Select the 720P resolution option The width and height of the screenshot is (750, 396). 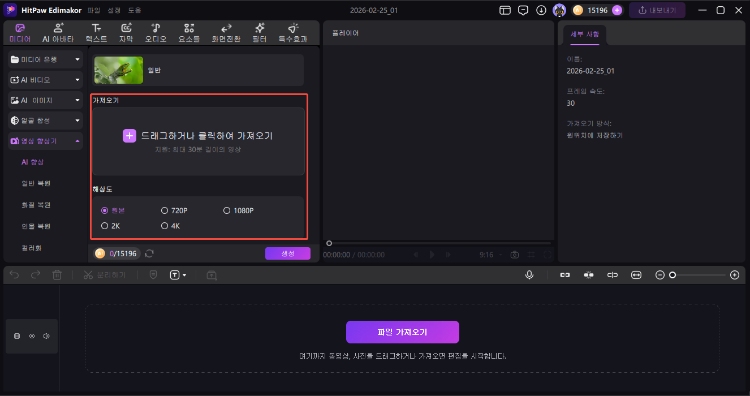[165, 210]
